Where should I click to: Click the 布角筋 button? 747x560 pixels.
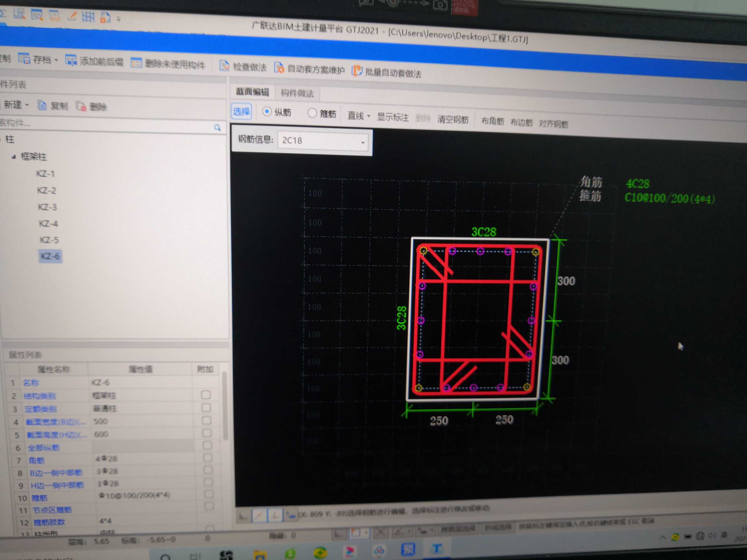[492, 121]
